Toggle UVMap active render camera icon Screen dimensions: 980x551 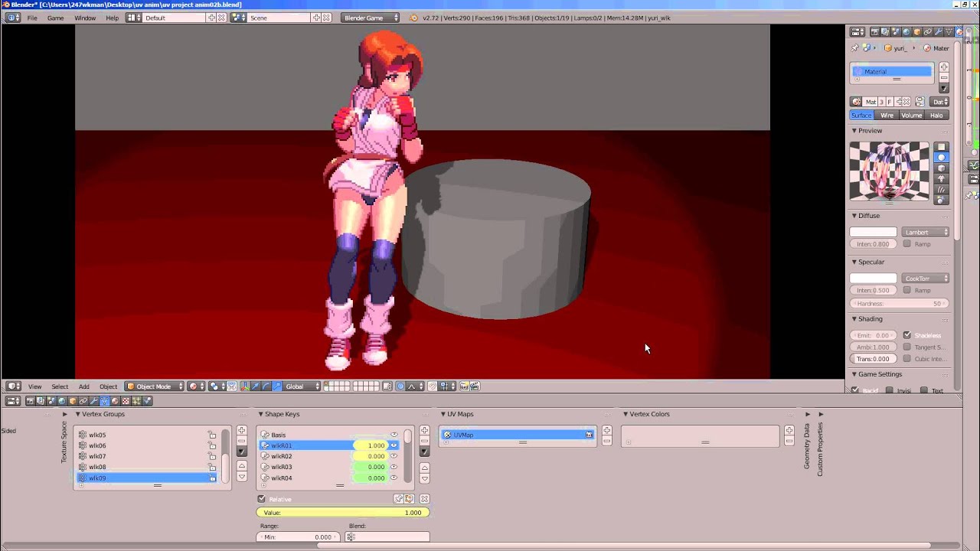589,435
